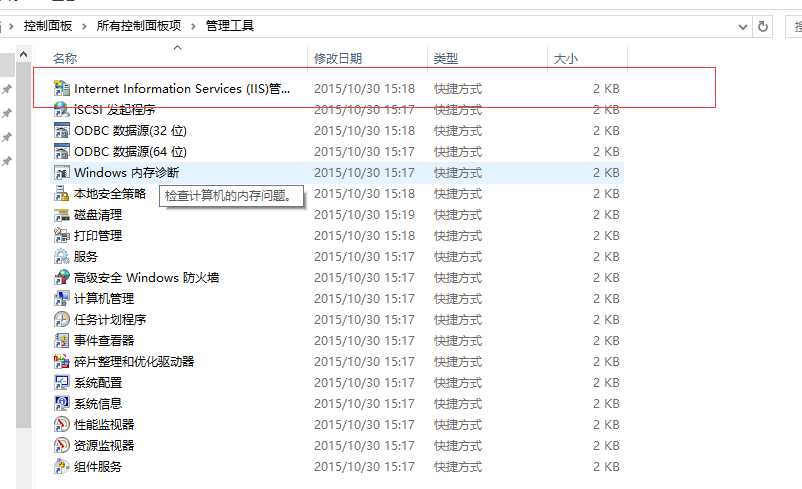Select the 组件服务 icon
802x489 pixels.
click(x=61, y=466)
